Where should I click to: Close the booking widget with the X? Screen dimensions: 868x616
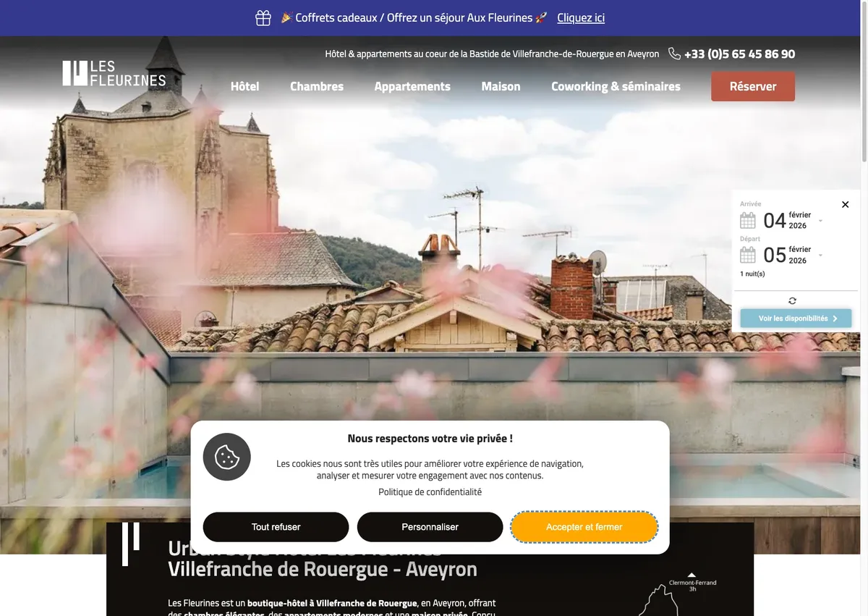845,205
